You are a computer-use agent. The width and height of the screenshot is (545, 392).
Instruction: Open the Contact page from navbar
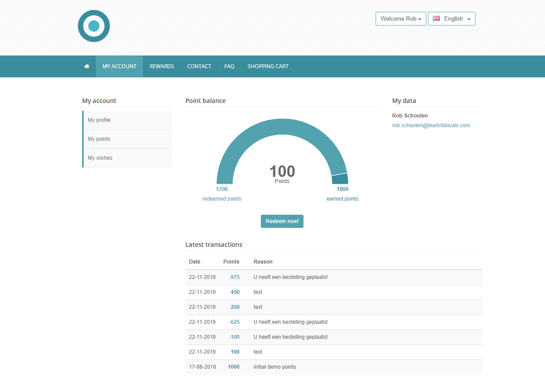[x=199, y=66]
